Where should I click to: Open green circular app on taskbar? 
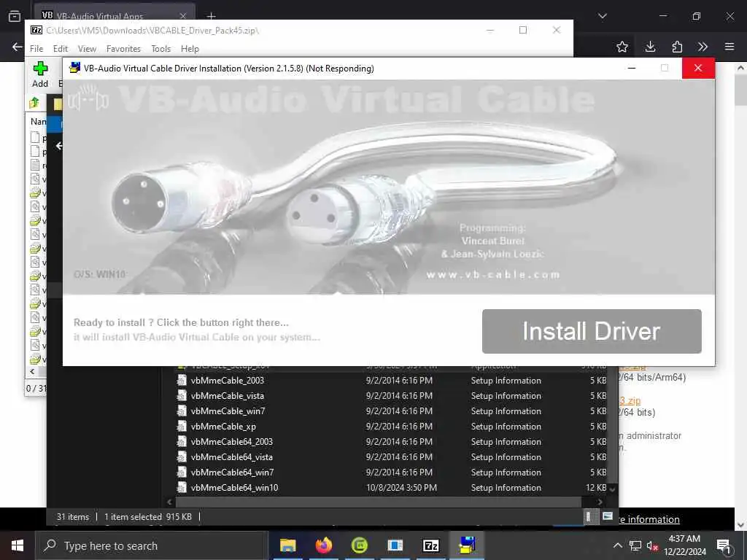tap(359, 545)
